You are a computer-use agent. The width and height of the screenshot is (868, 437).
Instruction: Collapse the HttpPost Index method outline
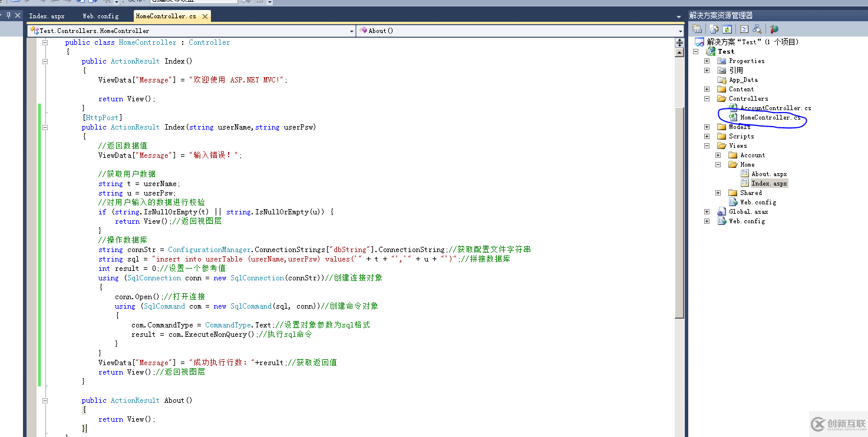(x=45, y=127)
